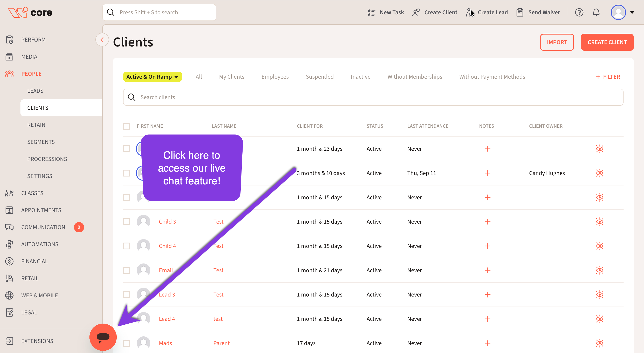Viewport: 644px width, 353px height.
Task: Switch to the Suspended tab
Action: pyautogui.click(x=319, y=77)
